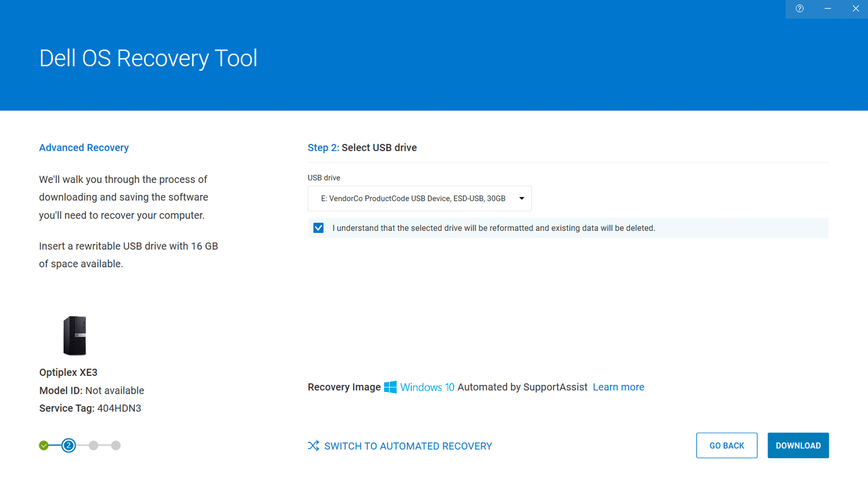
Task: Click the current step 2 progress circle
Action: pyautogui.click(x=68, y=446)
